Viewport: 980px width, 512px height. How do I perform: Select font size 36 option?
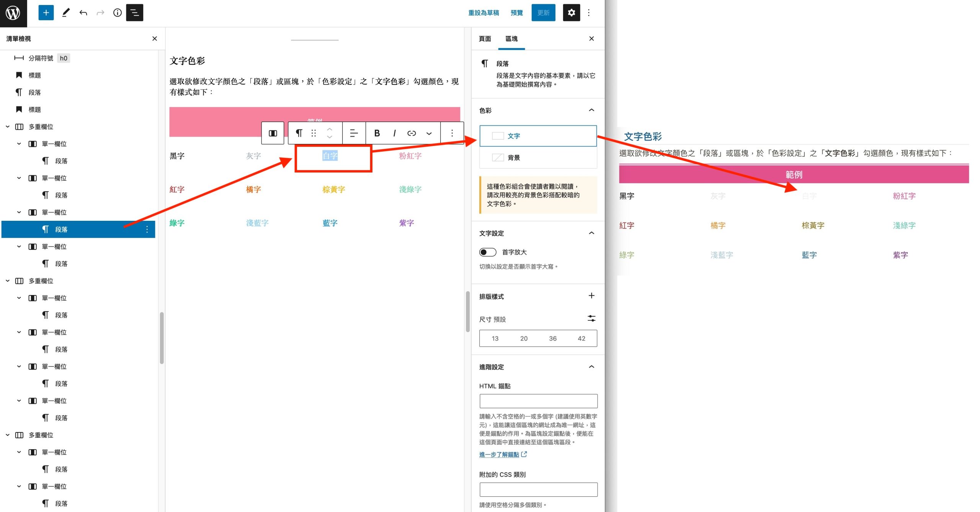pyautogui.click(x=552, y=338)
